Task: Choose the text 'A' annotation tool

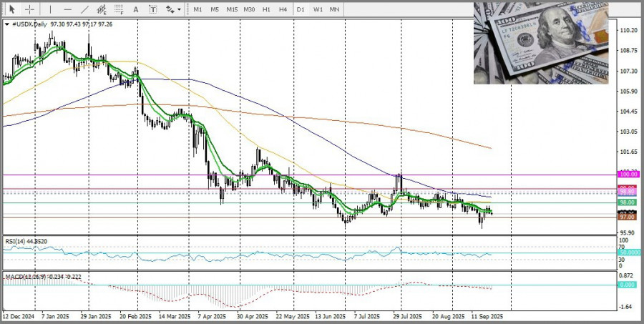Action: click(x=136, y=9)
